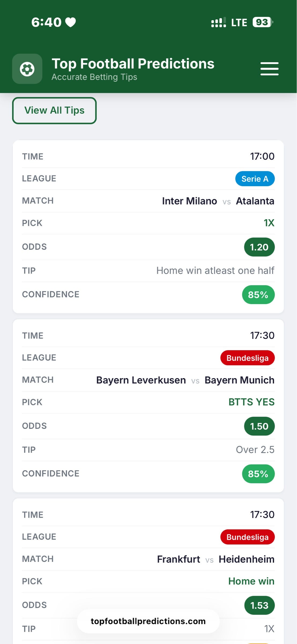Click the Bundesliga badge on Frankfurt match
This screenshot has width=297, height=644.
click(x=247, y=537)
